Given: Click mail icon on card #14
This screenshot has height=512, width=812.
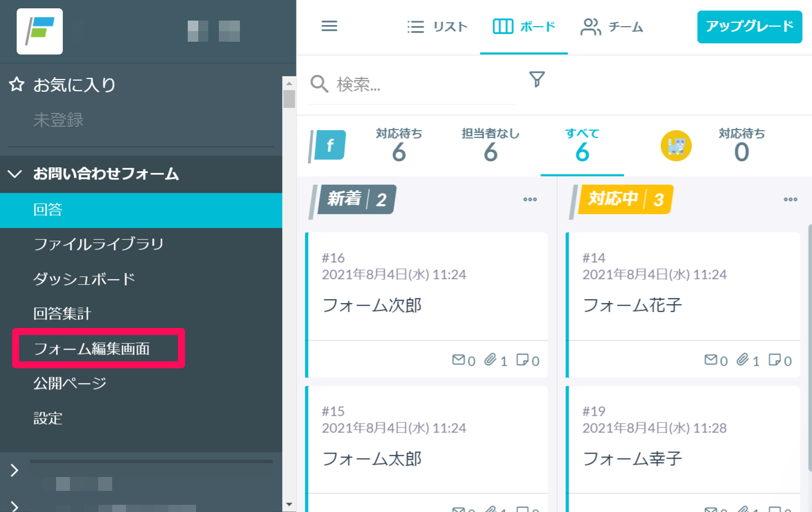Looking at the screenshot, I should click(x=711, y=360).
